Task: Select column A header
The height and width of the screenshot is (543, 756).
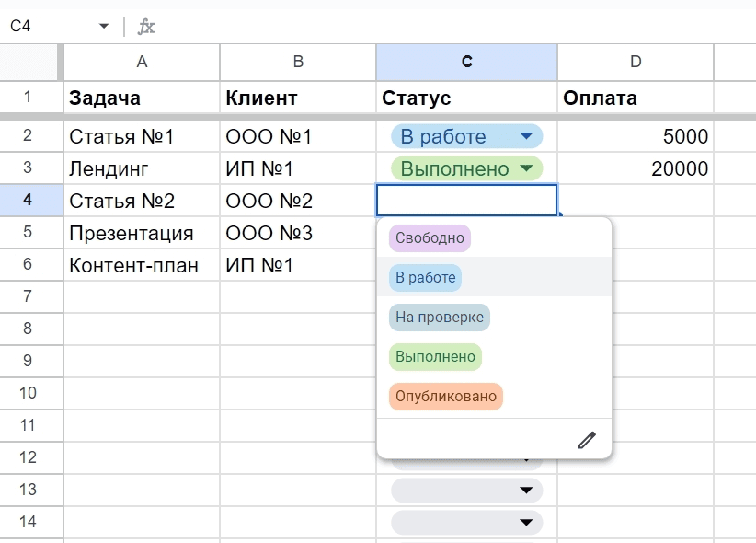Action: click(x=142, y=62)
